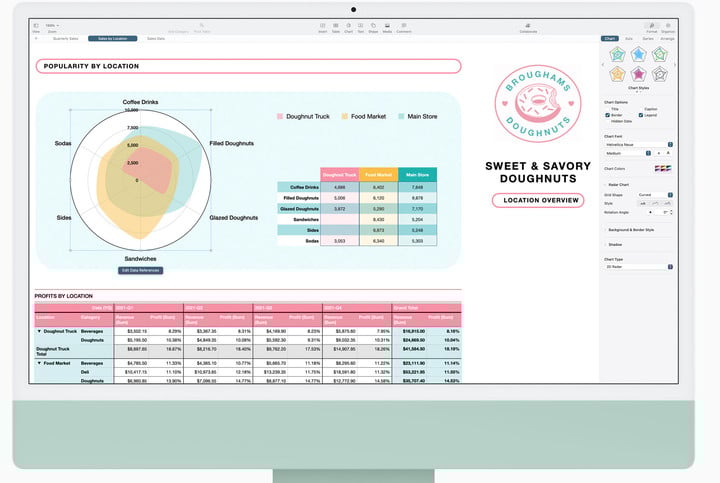Open the Helvetica Neue font dropdown
720x483 pixels.
coord(640,145)
